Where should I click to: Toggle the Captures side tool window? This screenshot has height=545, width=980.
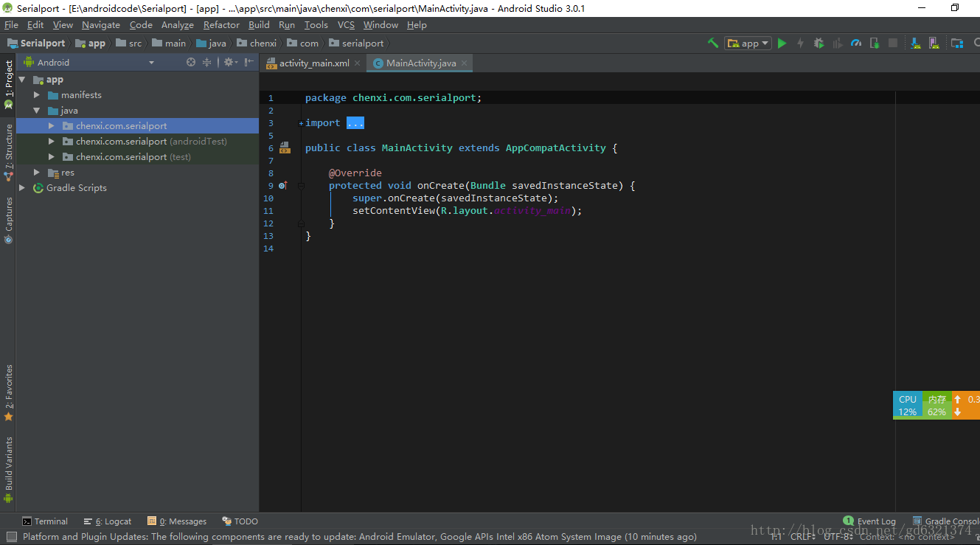9,221
